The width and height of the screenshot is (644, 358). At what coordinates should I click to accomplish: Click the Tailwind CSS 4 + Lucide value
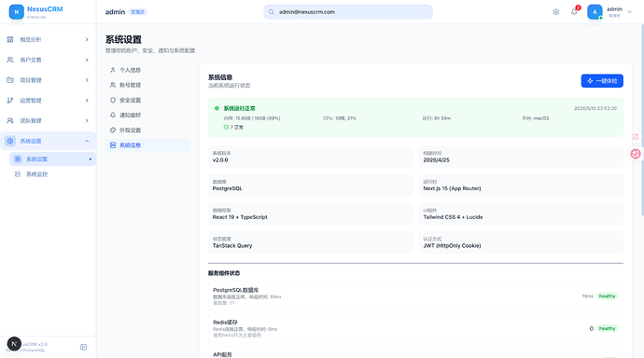(453, 217)
